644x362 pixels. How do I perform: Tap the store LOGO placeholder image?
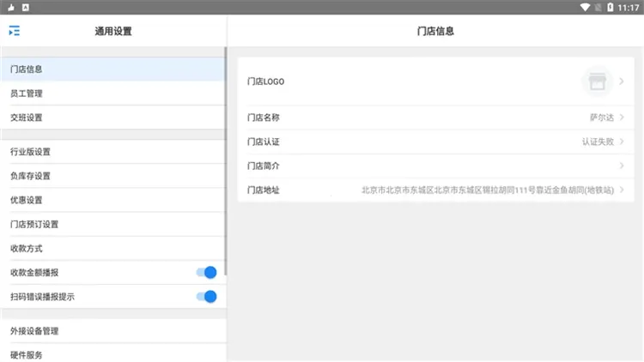tap(598, 81)
